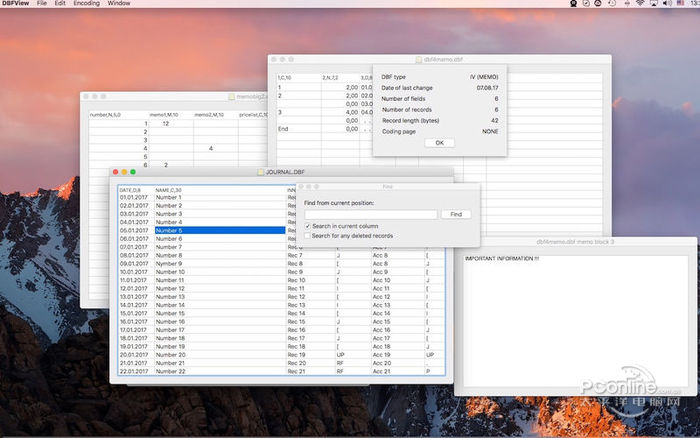Open the Time Machine icon in menu bar

(x=612, y=3)
